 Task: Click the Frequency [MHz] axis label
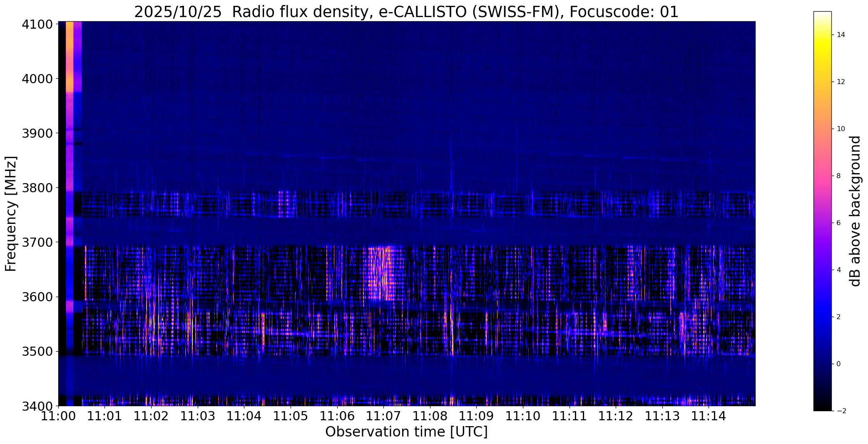pos(11,214)
